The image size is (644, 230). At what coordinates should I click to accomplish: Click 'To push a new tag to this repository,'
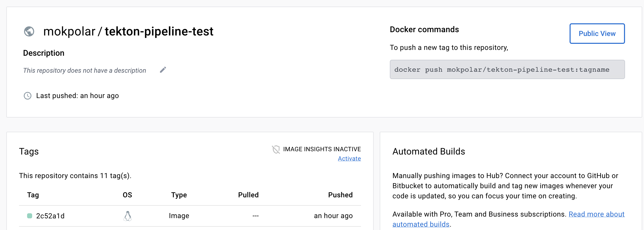pos(449,48)
